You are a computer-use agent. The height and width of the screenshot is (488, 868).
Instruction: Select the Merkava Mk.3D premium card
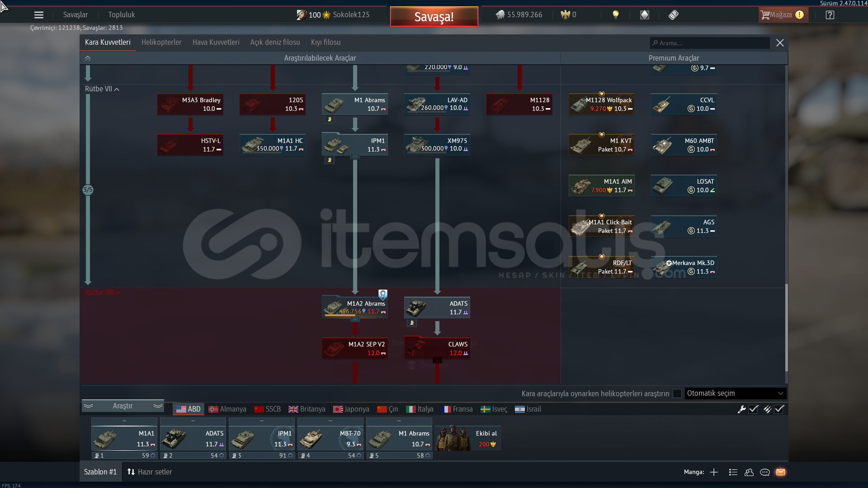pyautogui.click(x=684, y=267)
